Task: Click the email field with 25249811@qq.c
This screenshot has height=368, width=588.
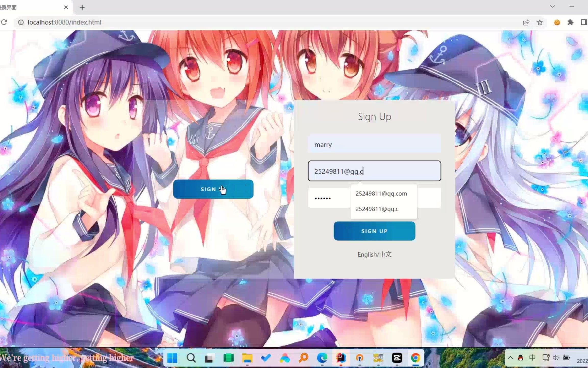Action: (374, 171)
